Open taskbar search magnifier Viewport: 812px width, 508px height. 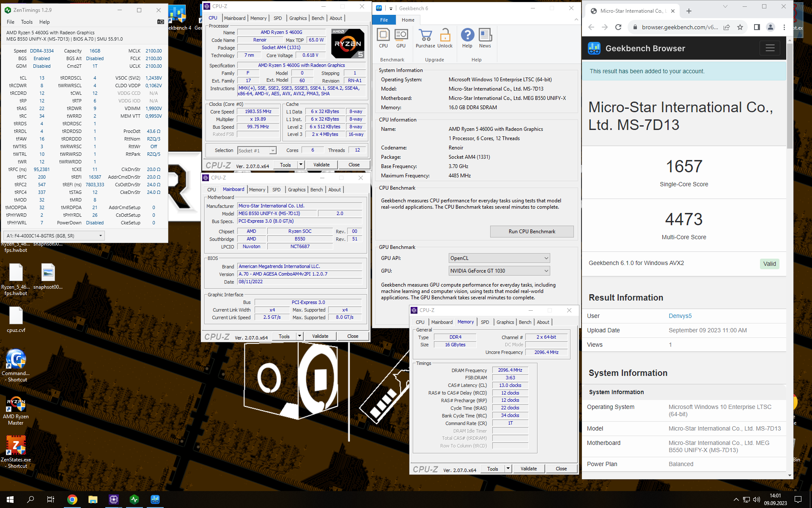30,500
